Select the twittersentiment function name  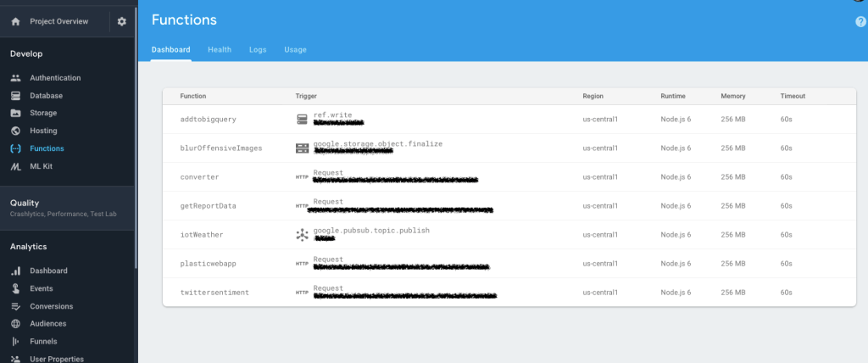point(214,293)
